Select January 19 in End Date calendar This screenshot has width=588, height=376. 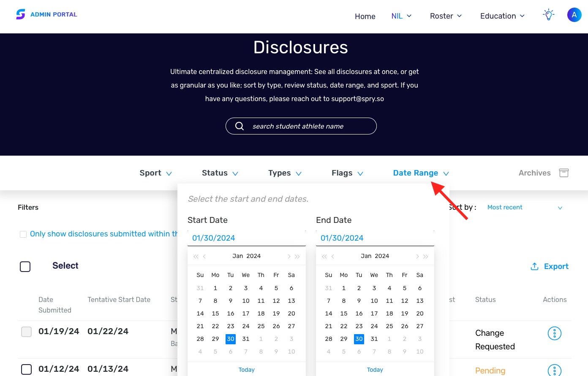tap(405, 313)
